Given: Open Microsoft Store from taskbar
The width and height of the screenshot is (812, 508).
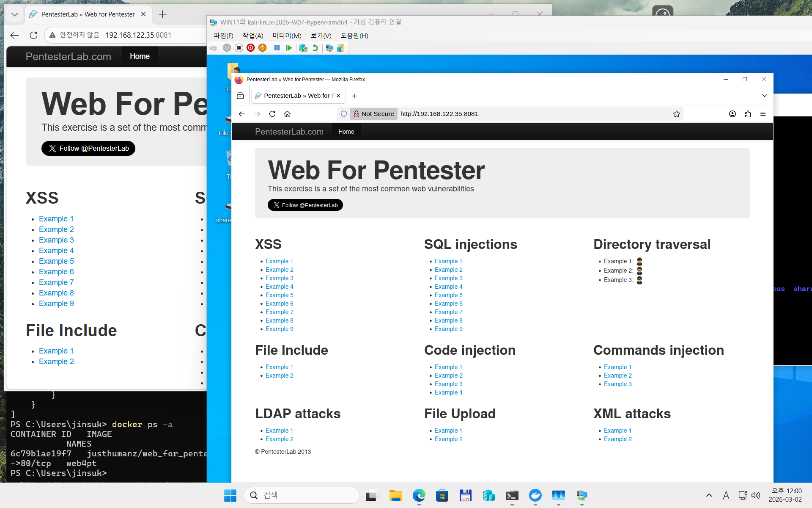Looking at the screenshot, I should (442, 495).
